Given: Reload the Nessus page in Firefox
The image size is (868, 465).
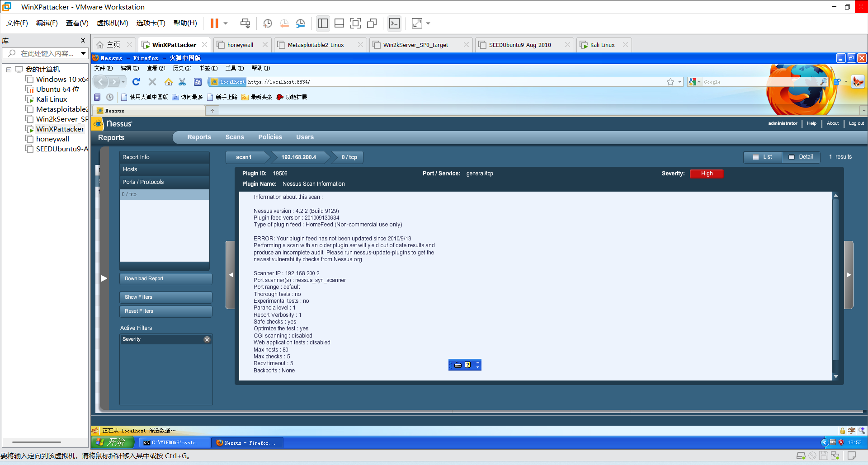Looking at the screenshot, I should [136, 82].
